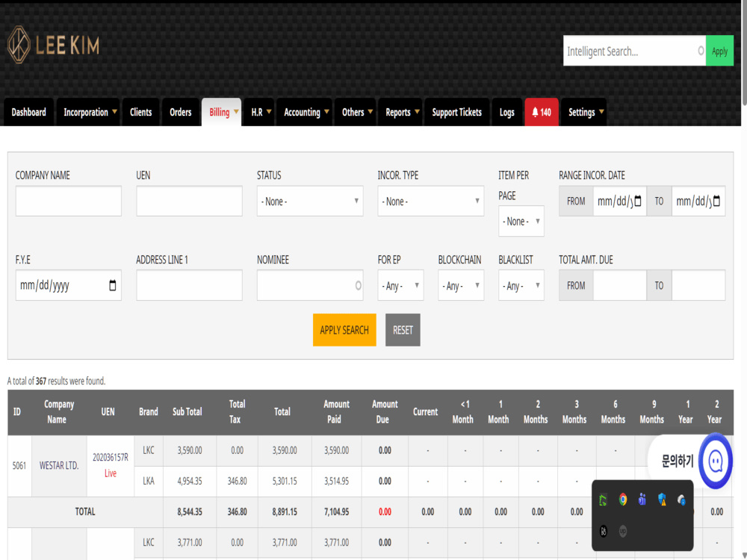Click the 8,891.15 total value

coord(285,512)
